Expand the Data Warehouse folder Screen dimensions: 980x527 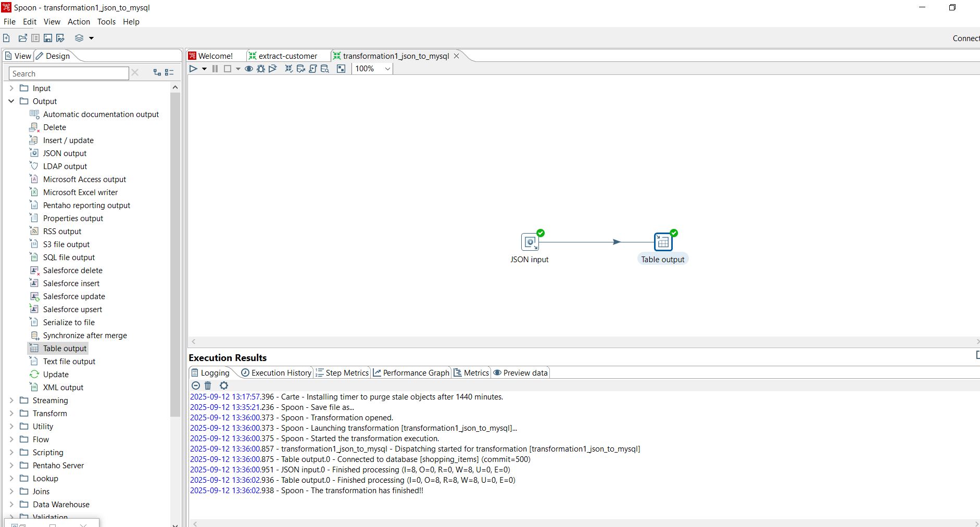[x=11, y=504]
